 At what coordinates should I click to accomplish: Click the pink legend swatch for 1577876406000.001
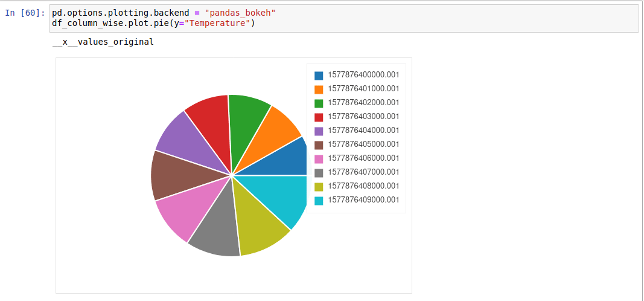point(319,159)
